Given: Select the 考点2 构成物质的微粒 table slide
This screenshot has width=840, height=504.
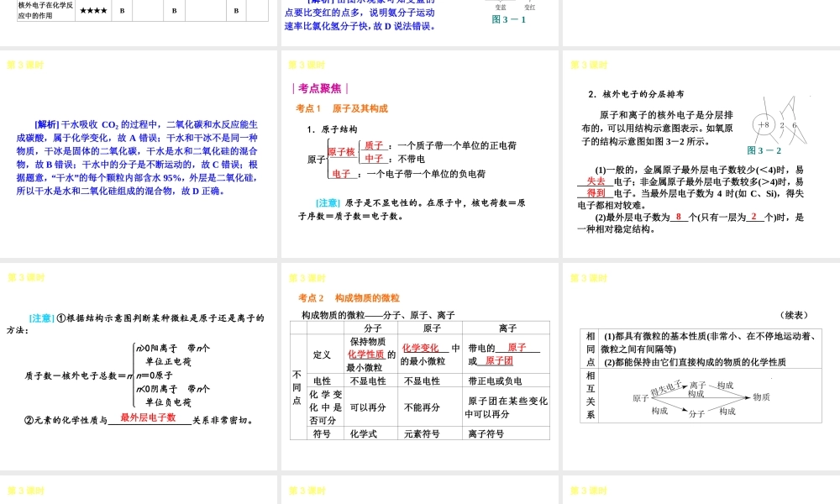Looking at the screenshot, I should click(419, 366).
